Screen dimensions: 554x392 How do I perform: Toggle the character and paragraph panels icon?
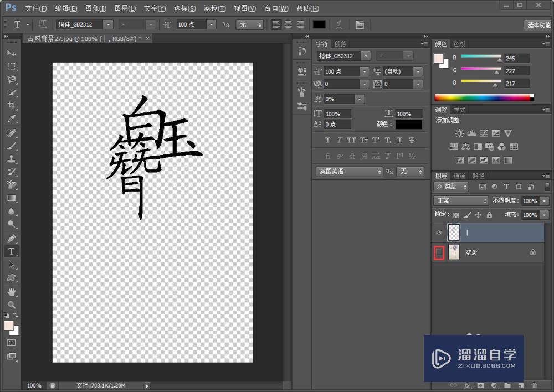point(360,25)
